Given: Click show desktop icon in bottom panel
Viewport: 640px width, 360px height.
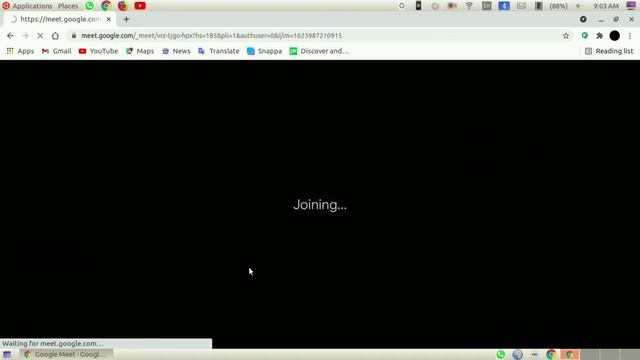Looking at the screenshot, I should 7,354.
